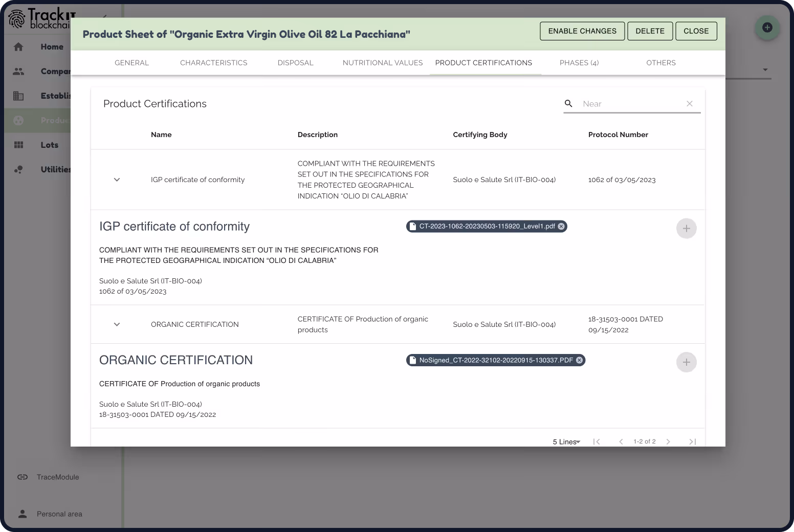794x532 pixels.
Task: Switch to the CHARACTERISTICS tab
Action: [x=214, y=62]
